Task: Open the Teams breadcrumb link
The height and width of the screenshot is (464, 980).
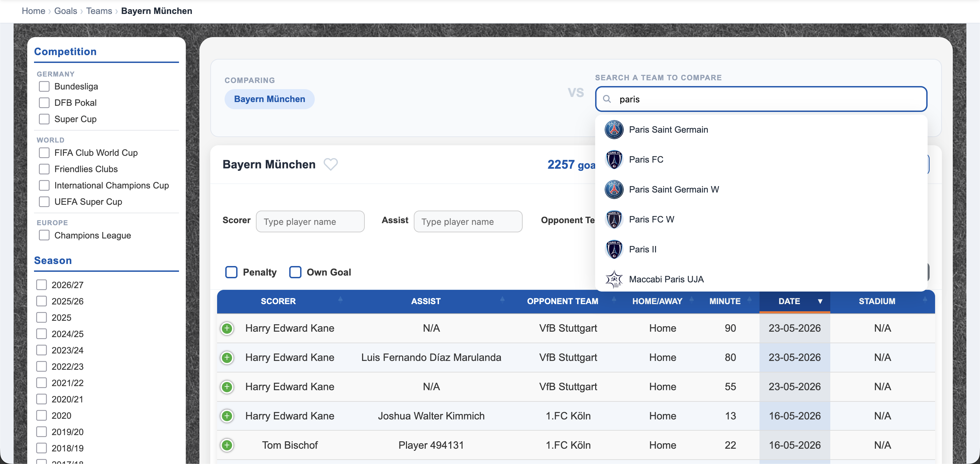Action: 99,11
